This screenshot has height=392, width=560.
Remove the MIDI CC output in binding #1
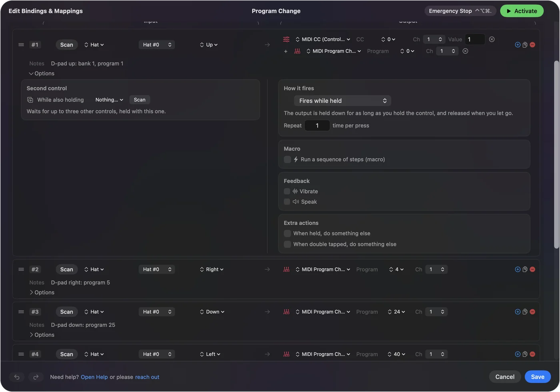(x=492, y=39)
